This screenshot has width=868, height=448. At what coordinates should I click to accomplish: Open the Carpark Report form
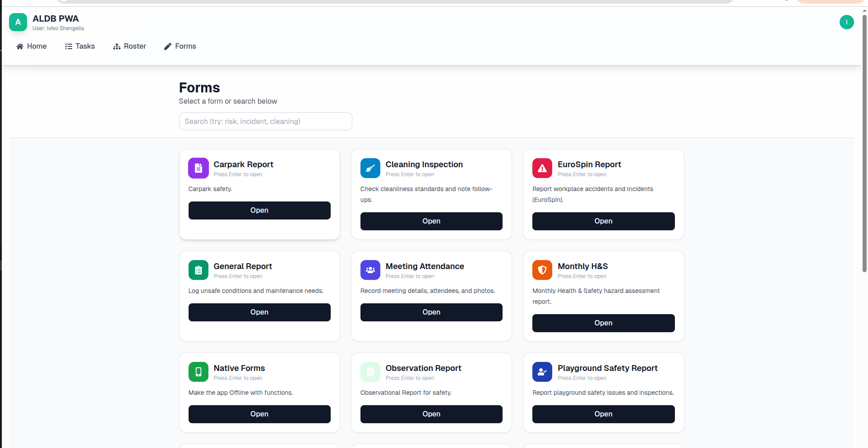(259, 210)
